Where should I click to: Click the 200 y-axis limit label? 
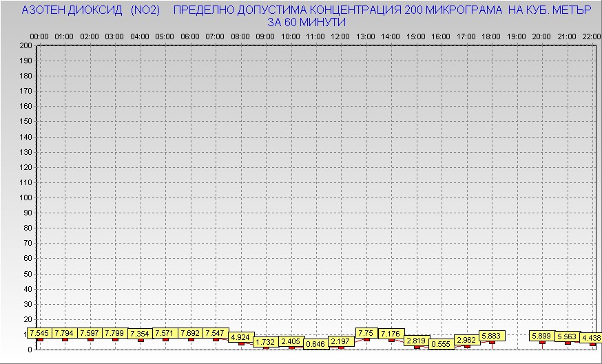click(26, 45)
